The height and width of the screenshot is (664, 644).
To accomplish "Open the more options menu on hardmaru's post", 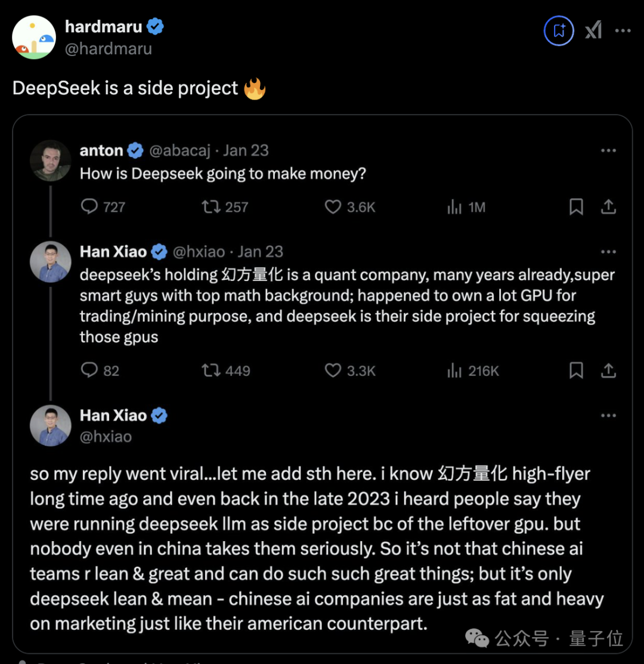I will (x=623, y=30).
